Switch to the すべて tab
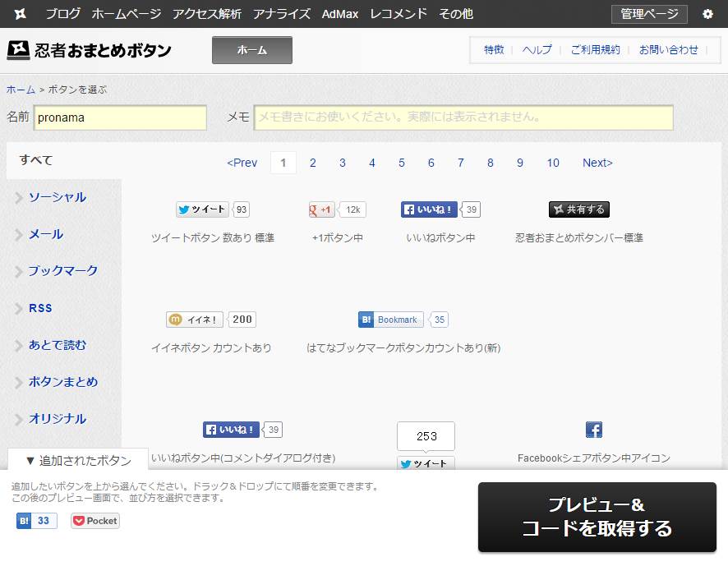The height and width of the screenshot is (566, 728). 36,160
